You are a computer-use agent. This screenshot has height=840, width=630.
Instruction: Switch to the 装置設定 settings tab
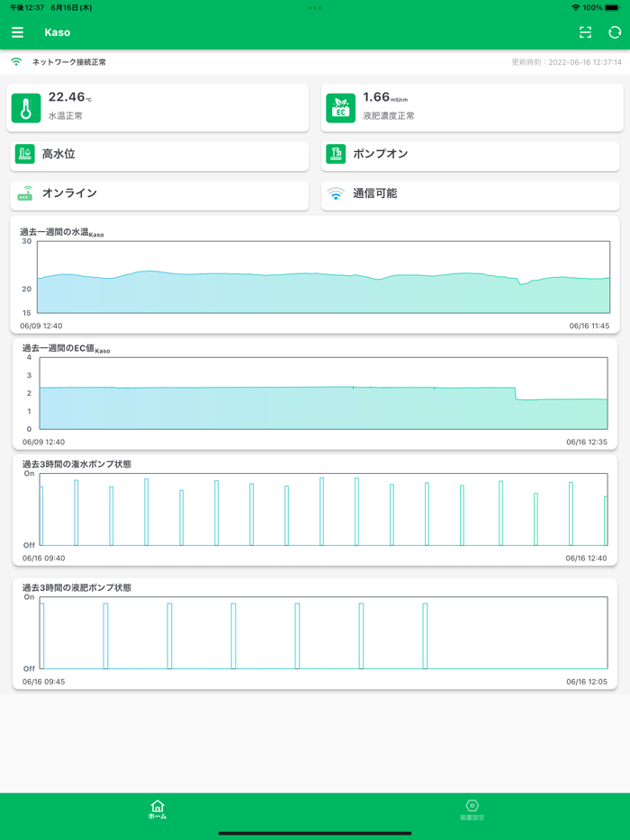coord(472,810)
